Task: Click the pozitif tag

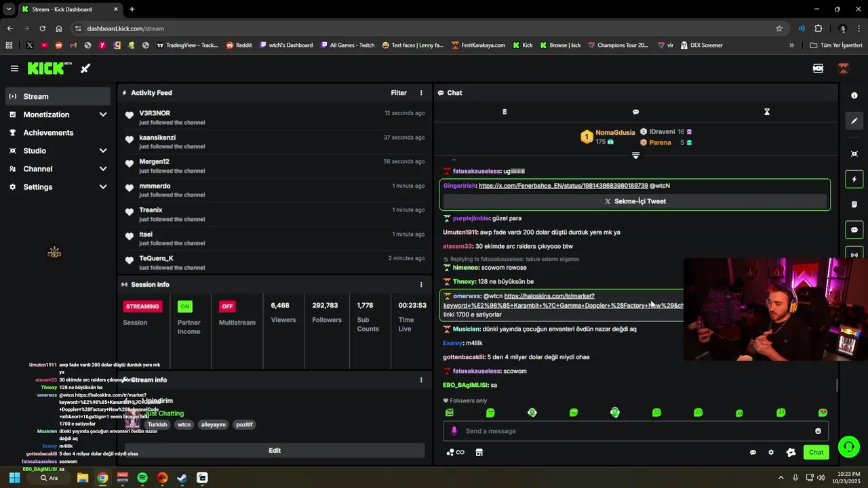Action: pyautogui.click(x=244, y=425)
